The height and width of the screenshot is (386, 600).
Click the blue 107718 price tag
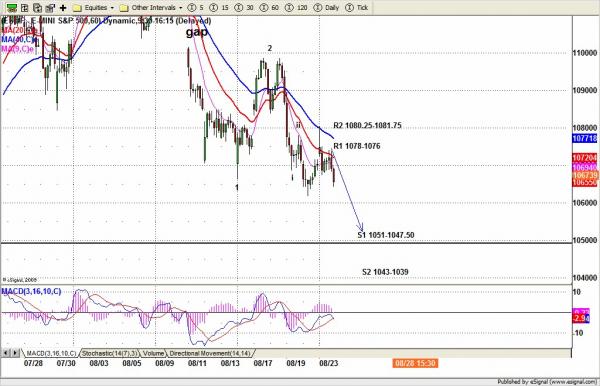[585, 138]
